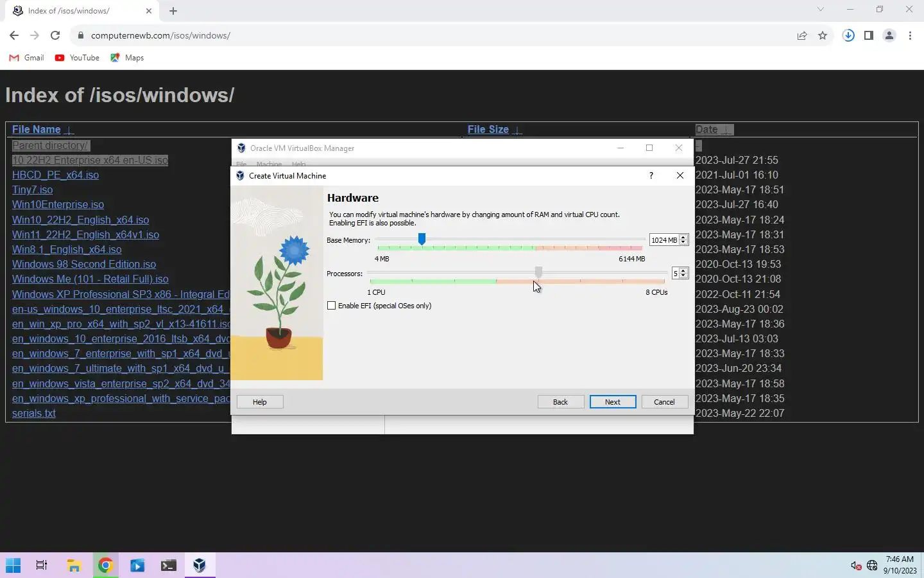Increase processor count with the up spinner
Image resolution: width=924 pixels, height=578 pixels.
[x=683, y=270]
